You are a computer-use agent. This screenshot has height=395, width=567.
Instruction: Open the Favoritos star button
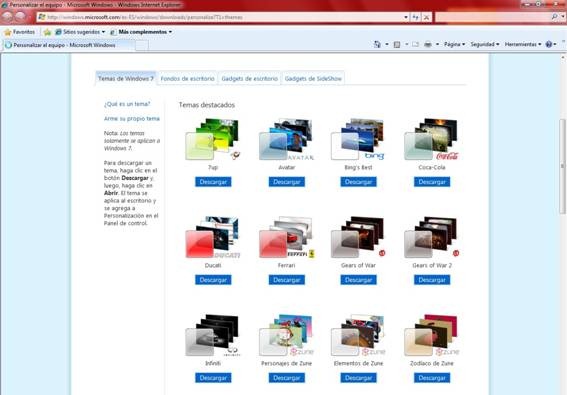coord(20,32)
